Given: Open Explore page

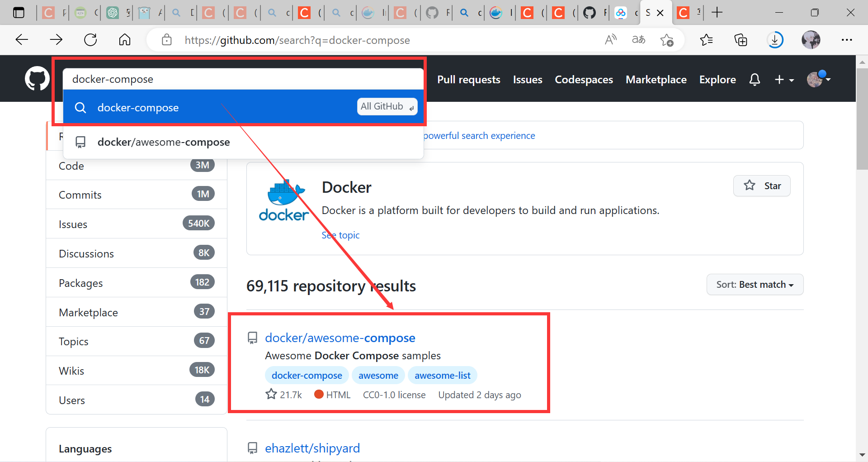Looking at the screenshot, I should point(717,80).
